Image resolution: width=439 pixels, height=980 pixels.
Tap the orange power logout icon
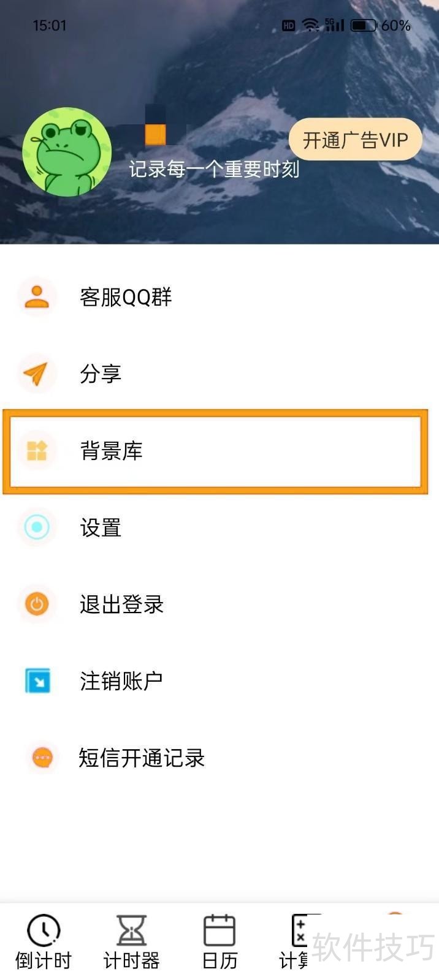click(37, 604)
